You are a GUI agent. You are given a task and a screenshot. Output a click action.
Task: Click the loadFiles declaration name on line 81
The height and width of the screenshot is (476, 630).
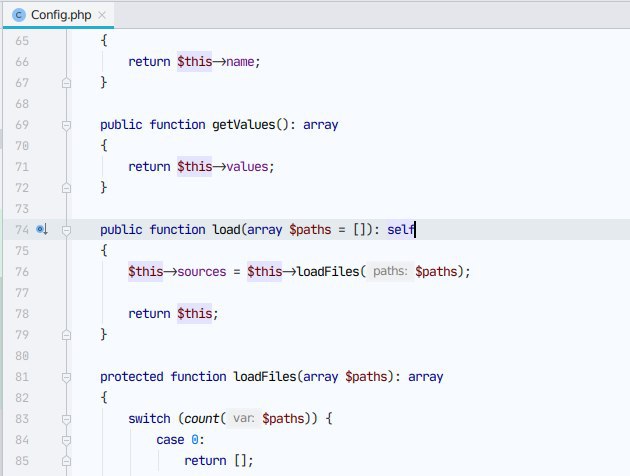coord(265,377)
